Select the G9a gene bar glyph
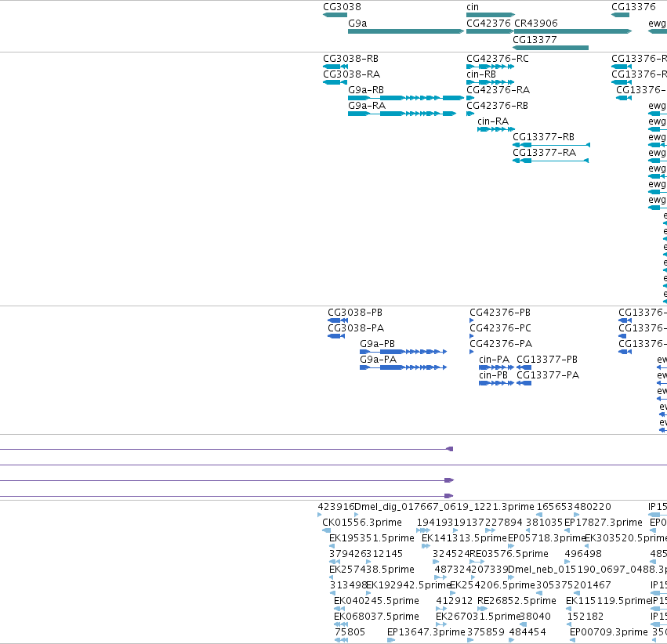This screenshot has height=644, width=667. (406, 31)
